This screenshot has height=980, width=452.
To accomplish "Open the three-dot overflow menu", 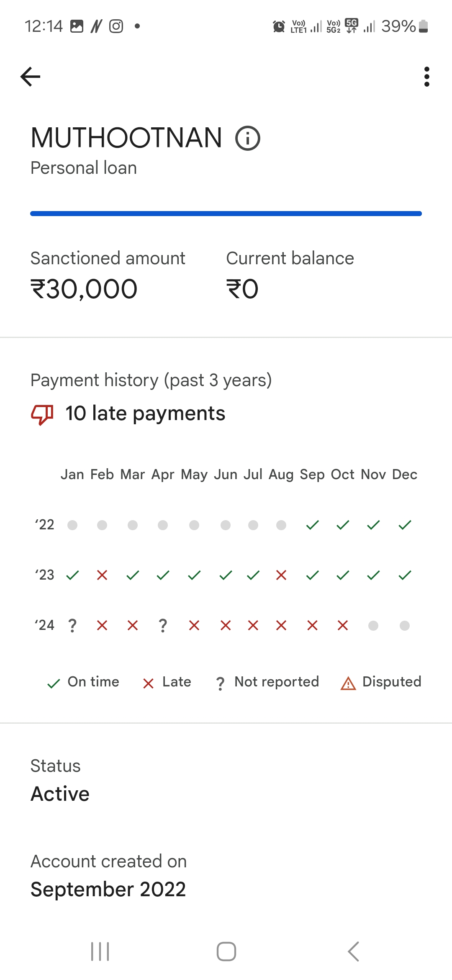I will click(426, 77).
